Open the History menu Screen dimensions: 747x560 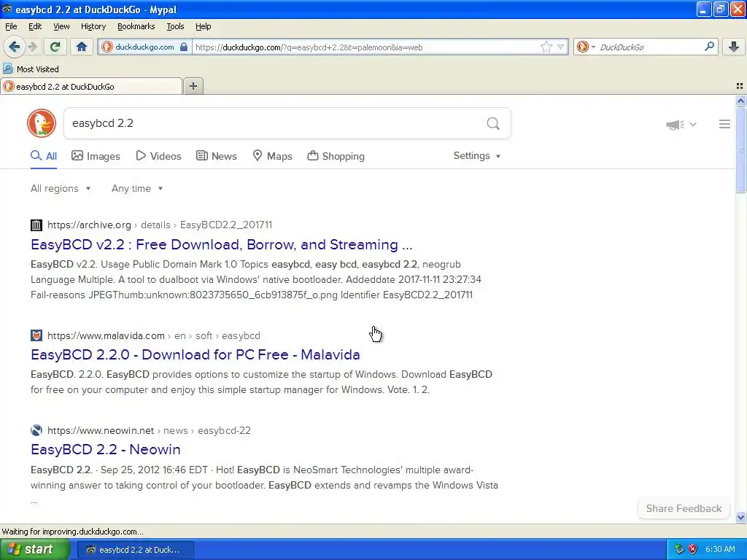click(x=93, y=26)
